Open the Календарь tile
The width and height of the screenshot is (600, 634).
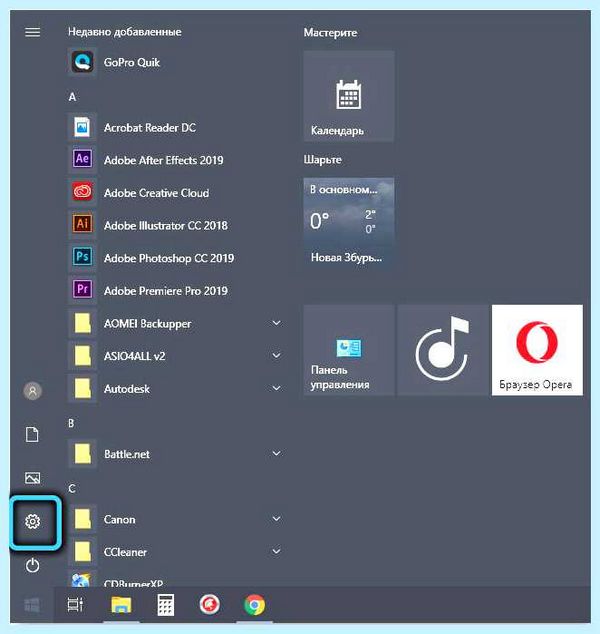tap(349, 96)
